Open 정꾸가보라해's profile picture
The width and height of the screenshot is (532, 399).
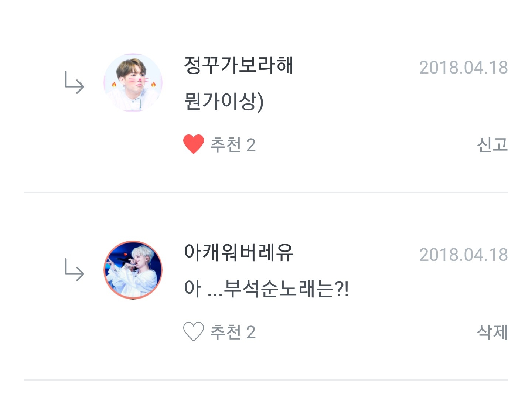click(133, 83)
